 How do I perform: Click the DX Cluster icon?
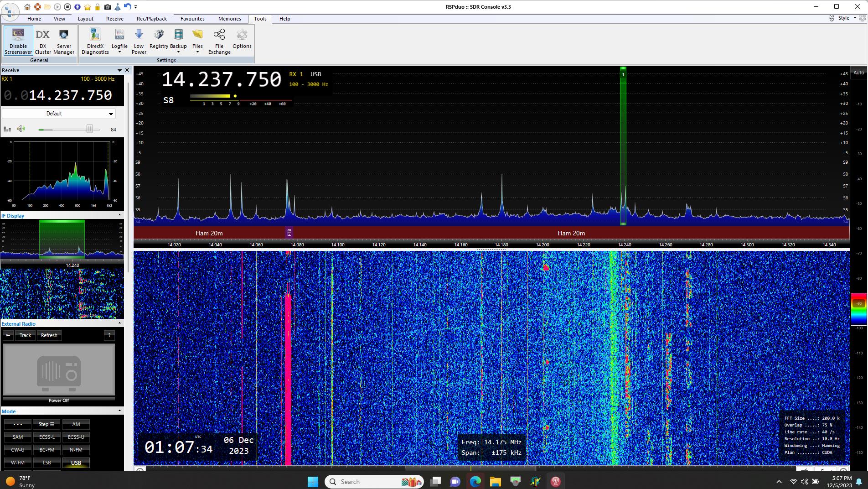pos(43,40)
